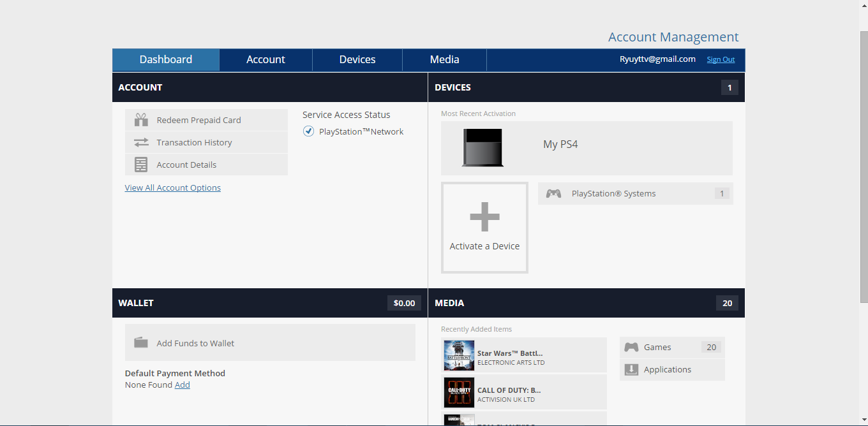Click the Add payment method link
868x426 pixels.
(x=183, y=385)
